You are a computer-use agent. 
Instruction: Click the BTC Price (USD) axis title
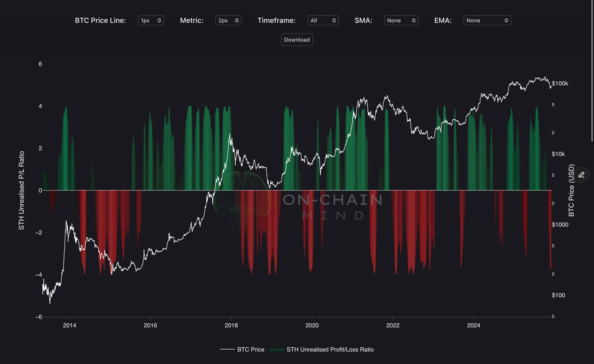[571, 190]
